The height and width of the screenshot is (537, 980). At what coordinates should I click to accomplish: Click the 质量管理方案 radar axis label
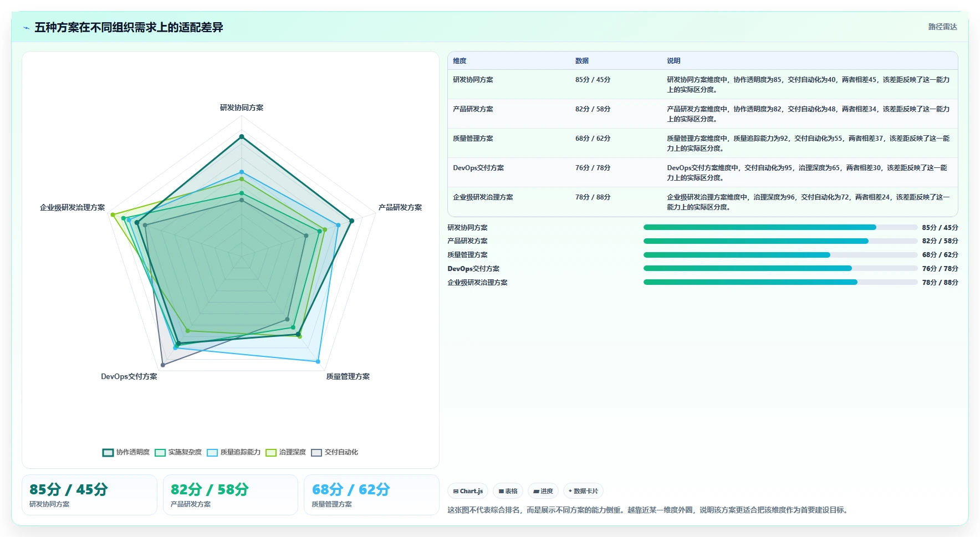click(348, 376)
